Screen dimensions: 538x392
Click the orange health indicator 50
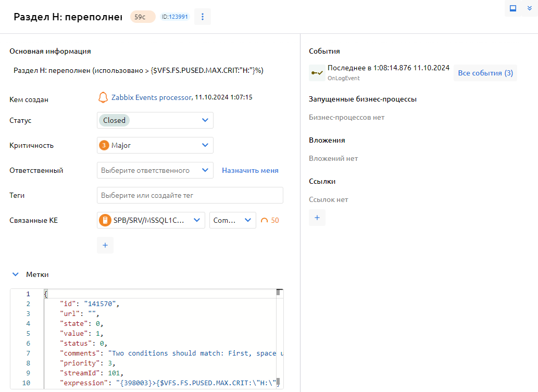tap(270, 220)
